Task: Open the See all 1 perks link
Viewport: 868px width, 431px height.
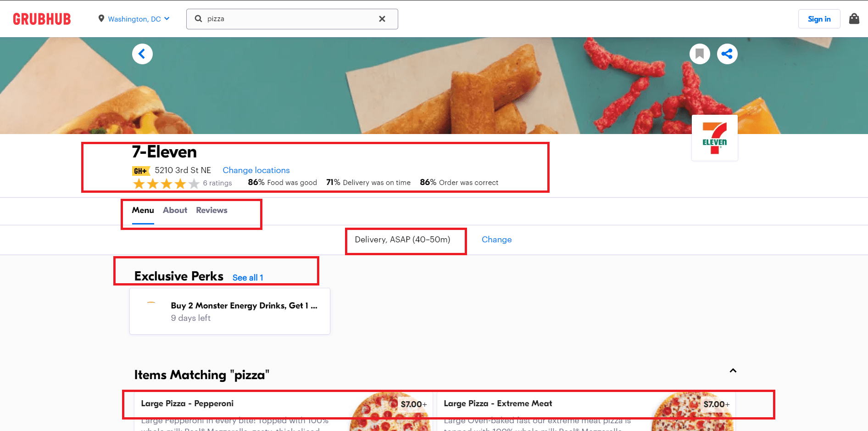Action: point(248,278)
